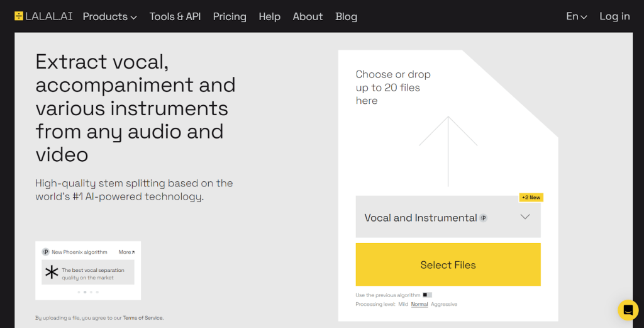The image size is (644, 328).
Task: Open the Help menu item
Action: click(x=269, y=16)
